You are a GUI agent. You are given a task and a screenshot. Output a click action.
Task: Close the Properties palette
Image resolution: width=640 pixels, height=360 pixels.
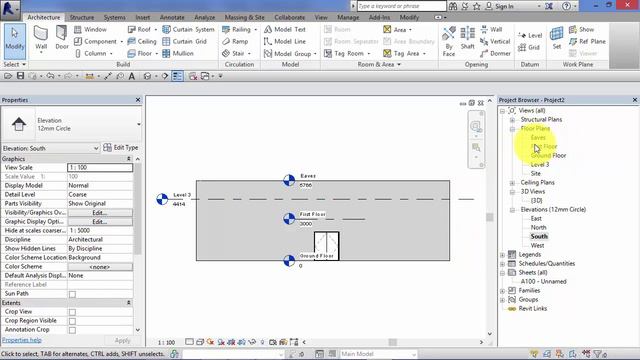pyautogui.click(x=138, y=100)
